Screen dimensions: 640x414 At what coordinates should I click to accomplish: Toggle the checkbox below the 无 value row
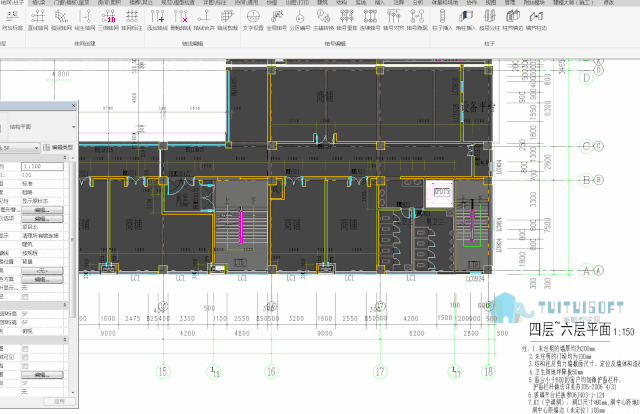[25, 297]
